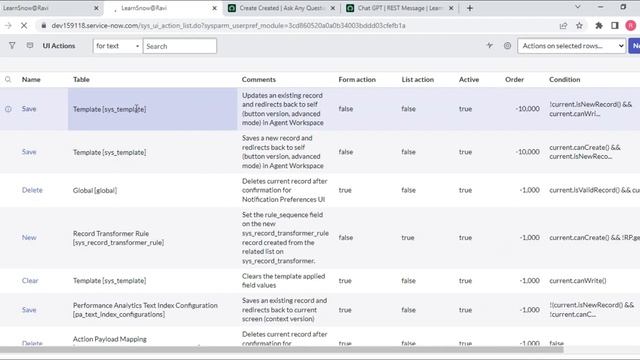This screenshot has height=360, width=640.
Task: Open the Clear UI action link
Action: 30,280
